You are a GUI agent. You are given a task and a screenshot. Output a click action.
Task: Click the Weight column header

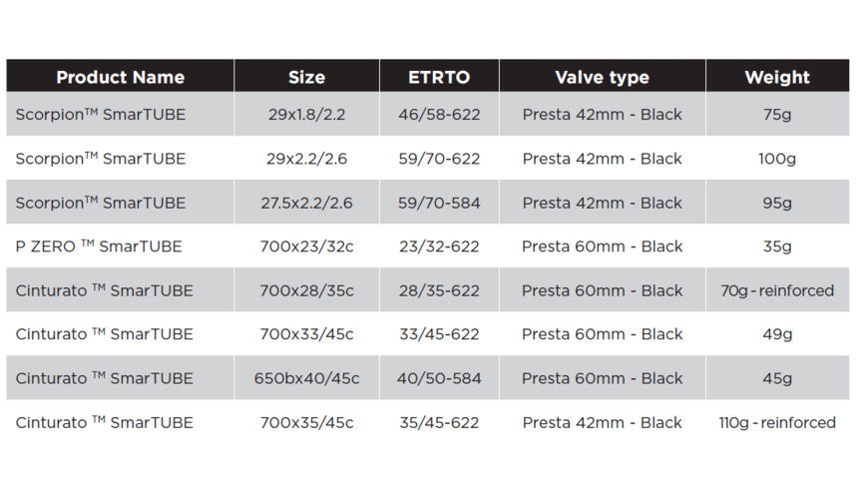coord(777,77)
